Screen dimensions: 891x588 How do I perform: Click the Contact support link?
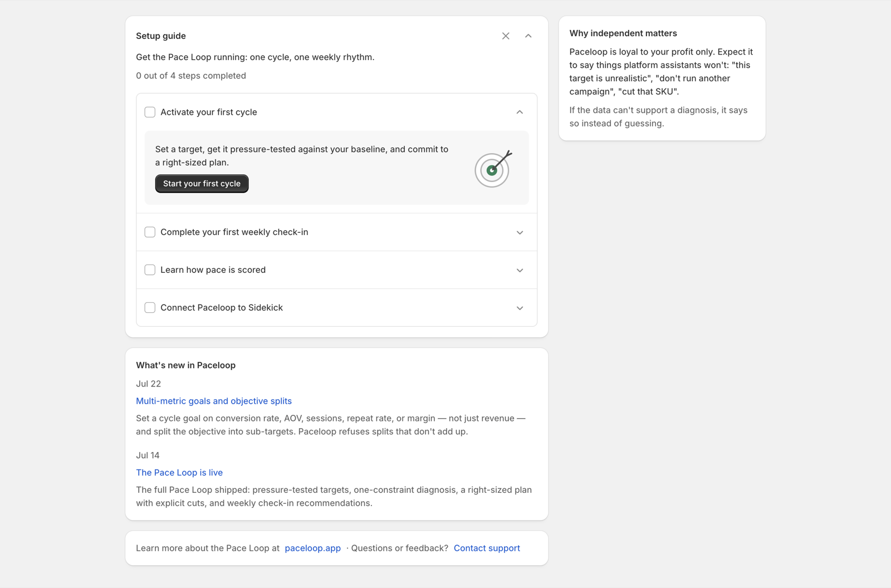[x=487, y=548]
